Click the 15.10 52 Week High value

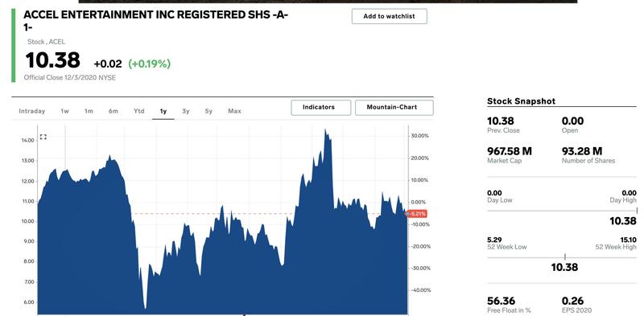(630, 240)
